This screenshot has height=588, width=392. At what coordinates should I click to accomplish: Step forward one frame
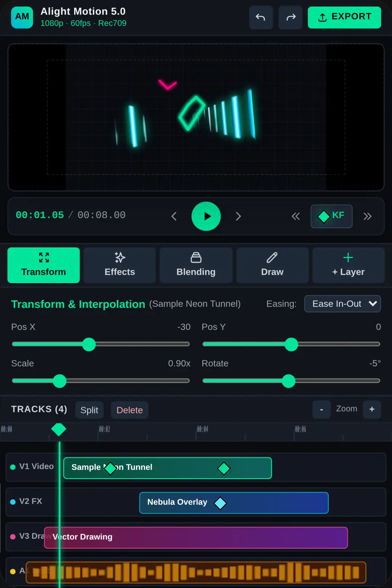tap(238, 216)
